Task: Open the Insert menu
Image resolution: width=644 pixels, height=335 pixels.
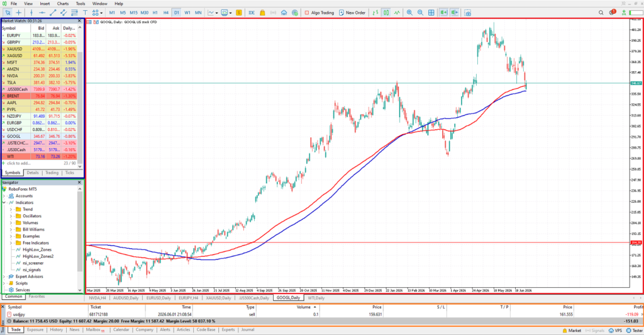Action: click(45, 4)
